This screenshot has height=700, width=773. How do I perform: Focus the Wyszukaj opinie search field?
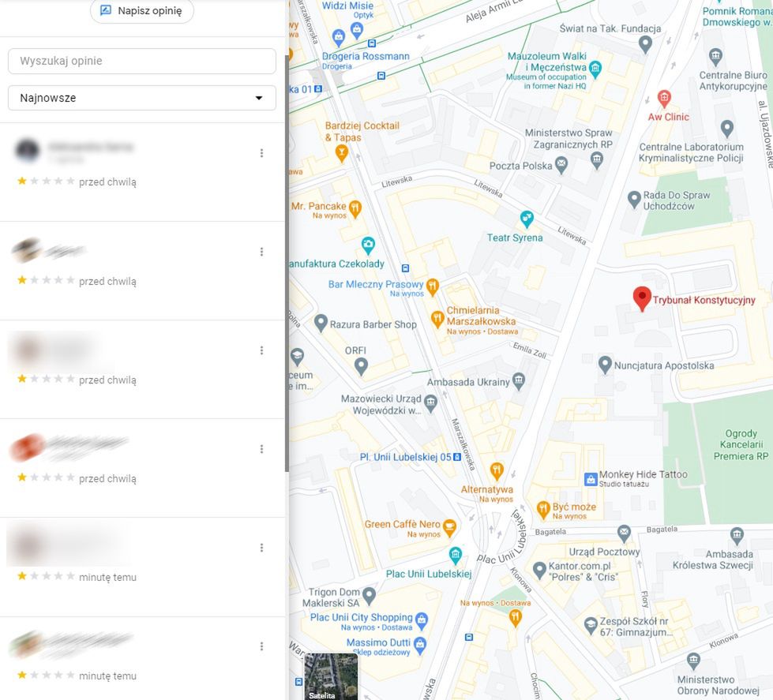(x=142, y=61)
